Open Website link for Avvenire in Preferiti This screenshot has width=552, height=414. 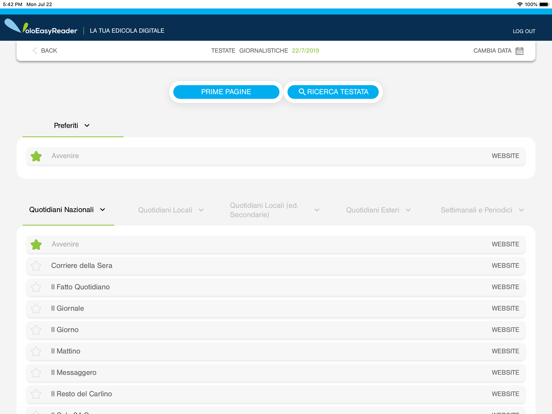click(505, 156)
